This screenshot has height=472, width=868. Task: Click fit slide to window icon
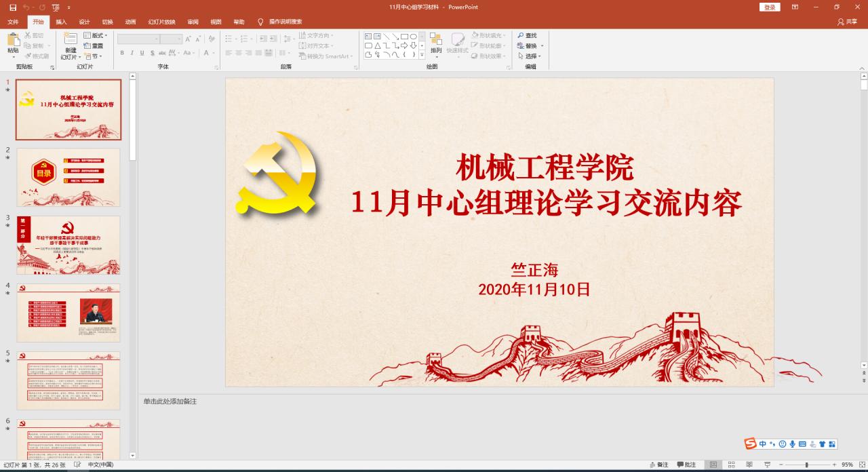861,465
